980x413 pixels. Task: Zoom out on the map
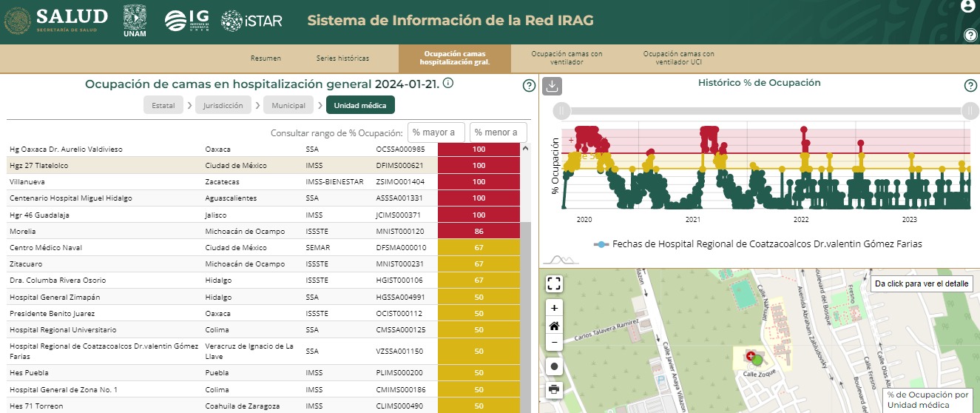(554, 343)
